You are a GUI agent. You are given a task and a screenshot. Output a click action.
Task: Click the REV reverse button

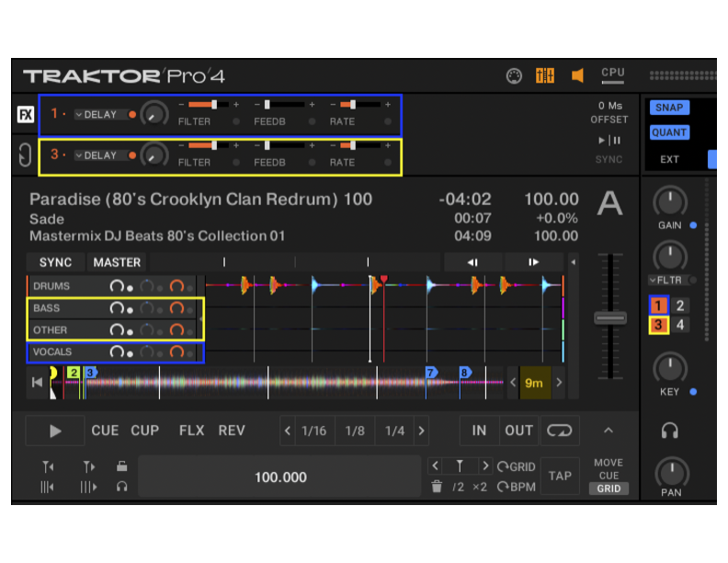coord(232,431)
